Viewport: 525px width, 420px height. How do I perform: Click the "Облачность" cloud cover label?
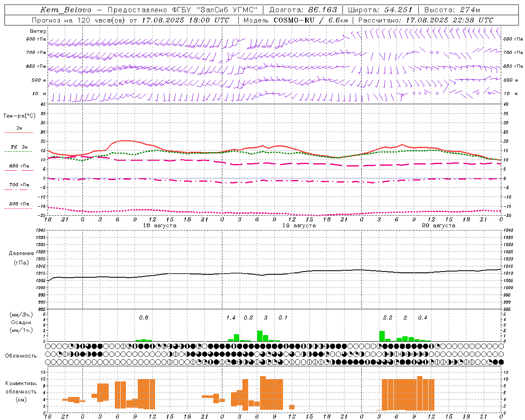(21, 356)
